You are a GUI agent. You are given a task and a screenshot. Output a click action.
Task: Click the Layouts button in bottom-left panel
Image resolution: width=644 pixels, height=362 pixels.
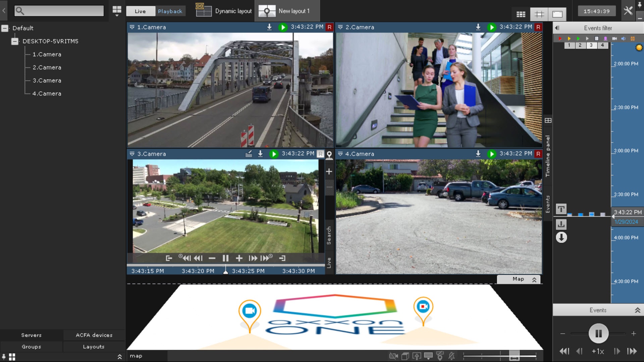coord(94,347)
